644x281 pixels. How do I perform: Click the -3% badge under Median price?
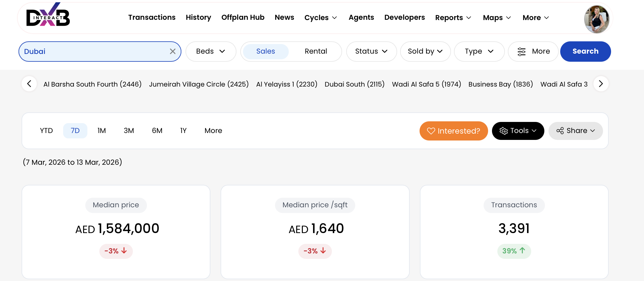point(116,251)
